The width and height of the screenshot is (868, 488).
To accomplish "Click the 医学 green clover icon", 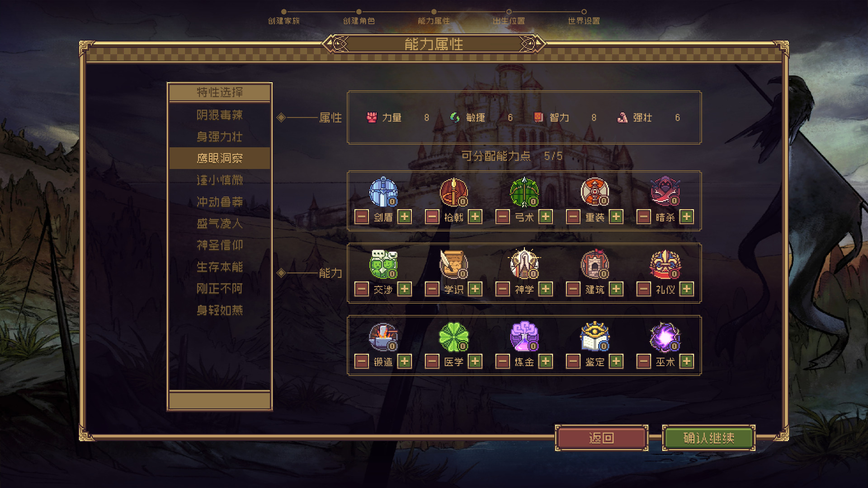I will 454,337.
